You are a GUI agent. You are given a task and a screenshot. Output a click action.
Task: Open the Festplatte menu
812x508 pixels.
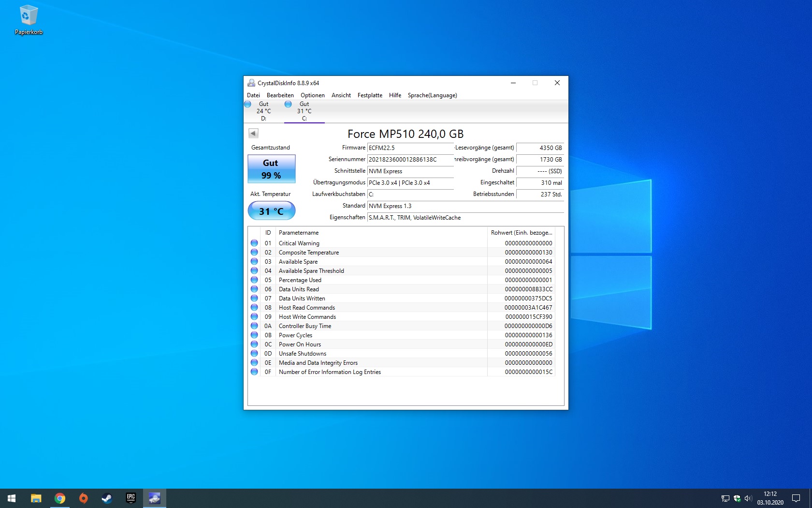tap(370, 95)
